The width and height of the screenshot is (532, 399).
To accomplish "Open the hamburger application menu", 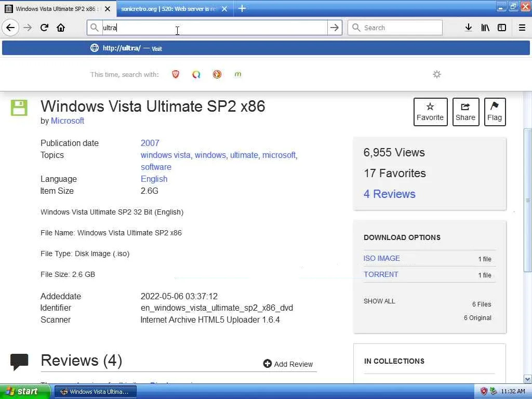I will click(522, 28).
